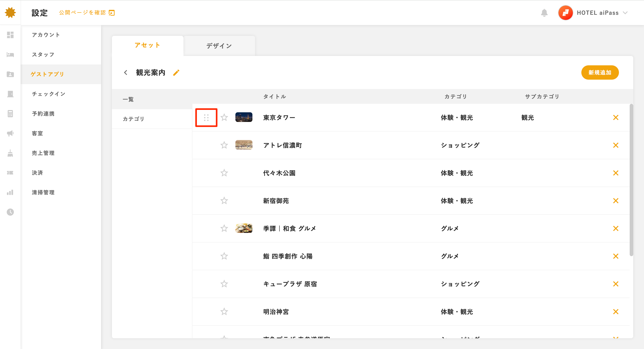Click the drag handle for 東京タワー row
The image size is (644, 349).
click(206, 117)
